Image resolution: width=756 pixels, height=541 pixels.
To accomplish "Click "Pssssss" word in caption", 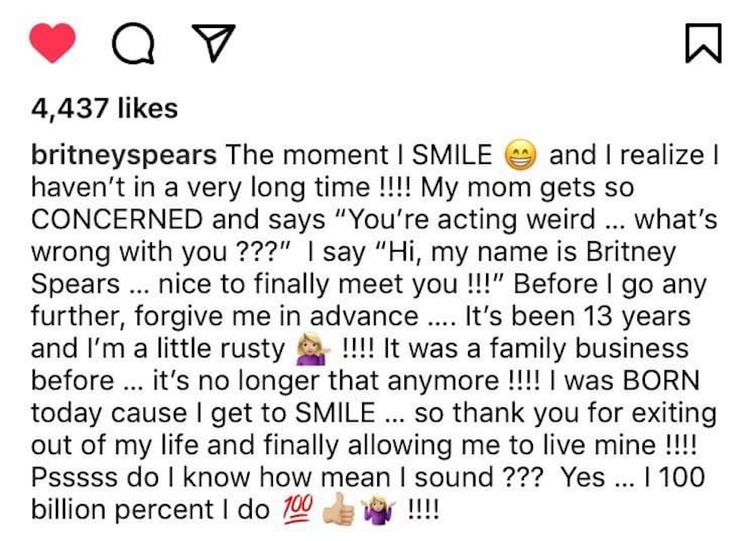I will click(74, 478).
